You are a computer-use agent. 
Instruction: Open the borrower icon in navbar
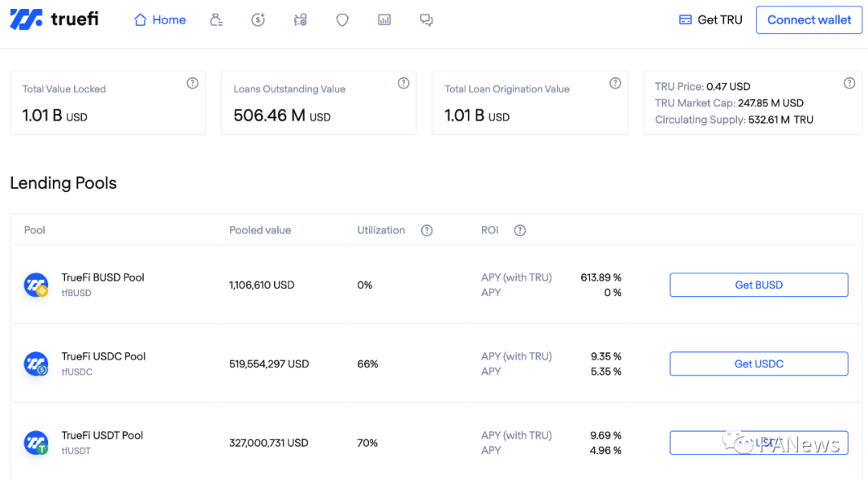(x=216, y=20)
